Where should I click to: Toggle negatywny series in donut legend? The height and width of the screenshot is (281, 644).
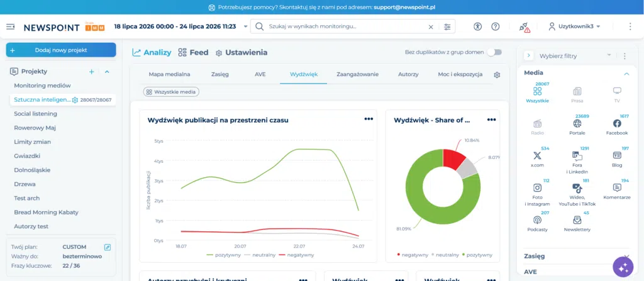coord(413,255)
